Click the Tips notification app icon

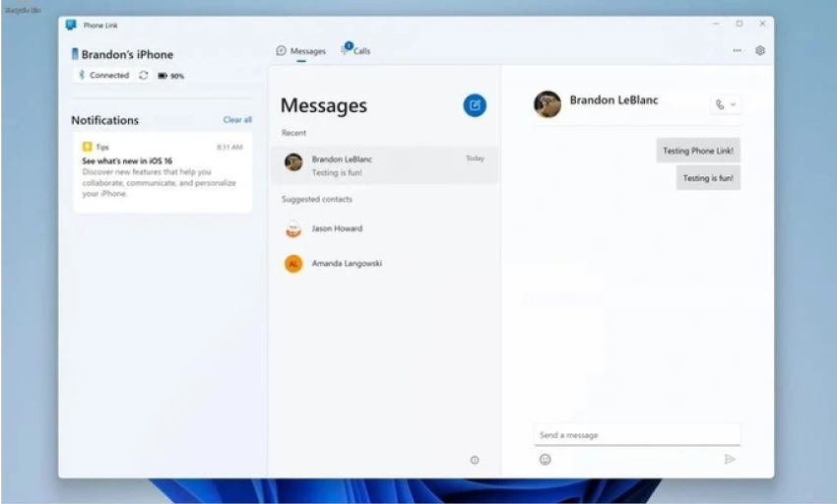pos(87,147)
